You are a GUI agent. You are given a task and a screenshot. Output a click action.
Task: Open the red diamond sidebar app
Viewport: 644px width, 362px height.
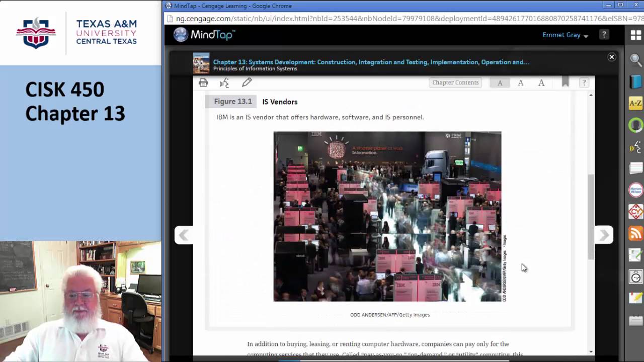click(636, 212)
